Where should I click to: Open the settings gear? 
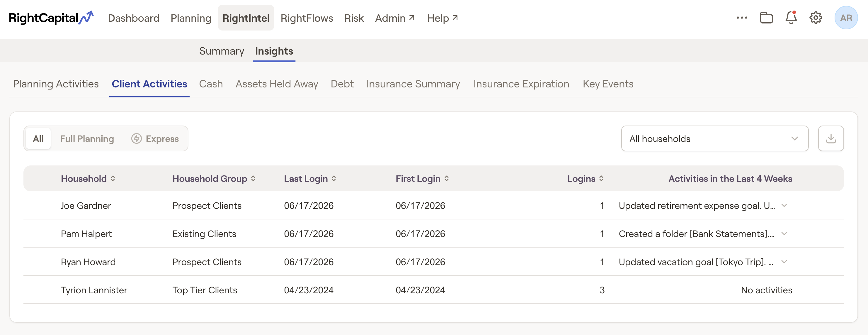[816, 18]
